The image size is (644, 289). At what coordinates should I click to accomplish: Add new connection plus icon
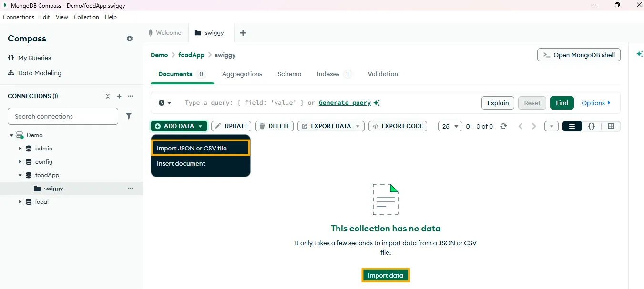pyautogui.click(x=119, y=96)
